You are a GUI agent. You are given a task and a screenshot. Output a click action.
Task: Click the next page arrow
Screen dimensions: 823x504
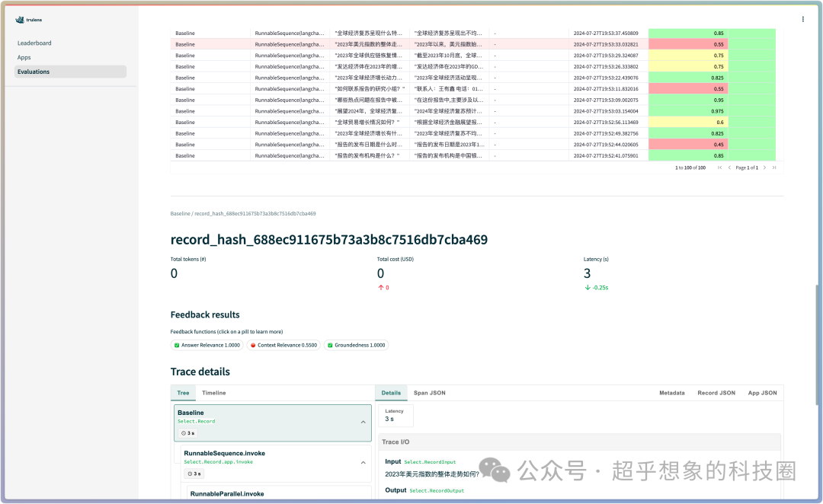click(764, 167)
